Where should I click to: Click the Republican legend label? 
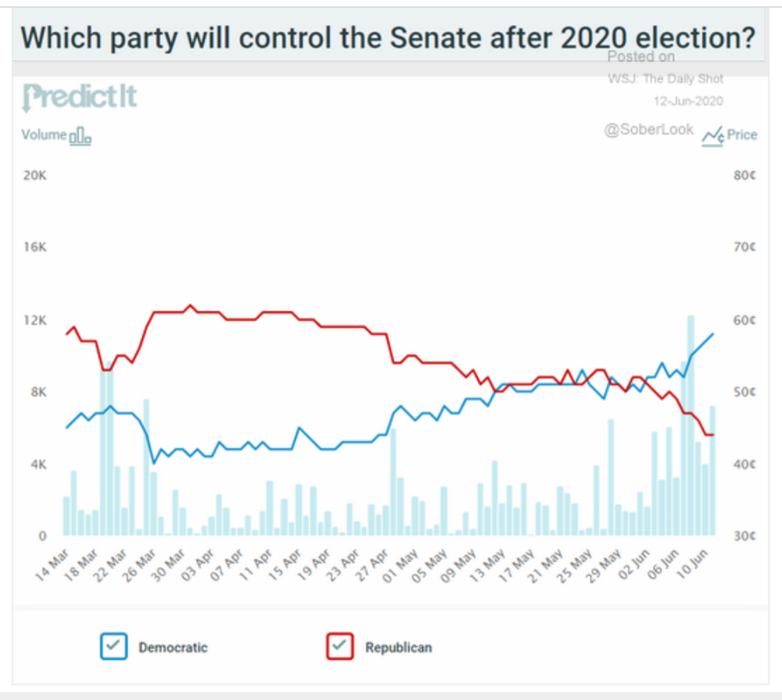[399, 648]
